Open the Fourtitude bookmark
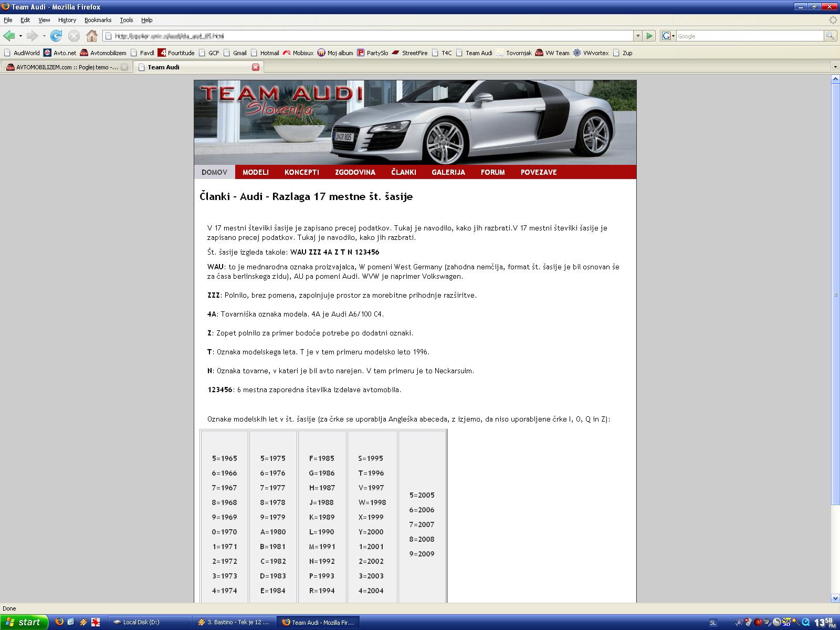 [176, 53]
